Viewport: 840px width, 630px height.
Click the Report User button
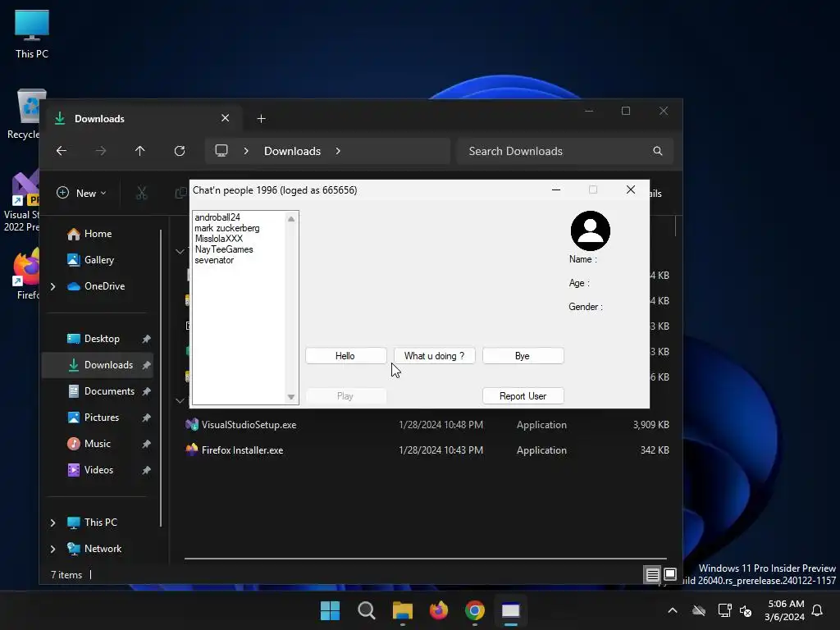[523, 396]
